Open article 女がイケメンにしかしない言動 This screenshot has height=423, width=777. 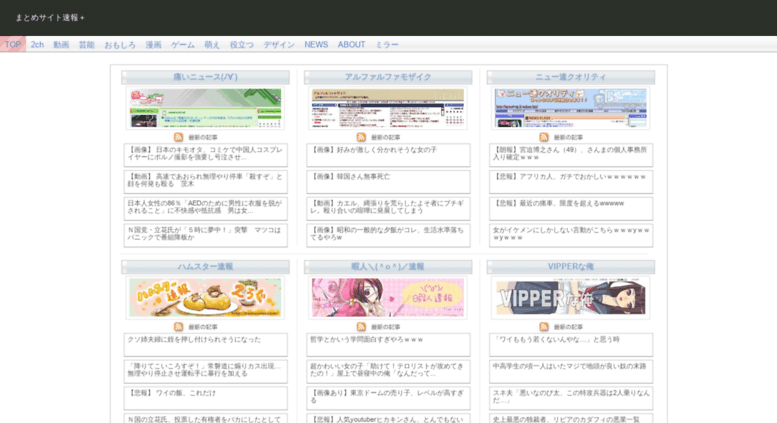coord(571,235)
